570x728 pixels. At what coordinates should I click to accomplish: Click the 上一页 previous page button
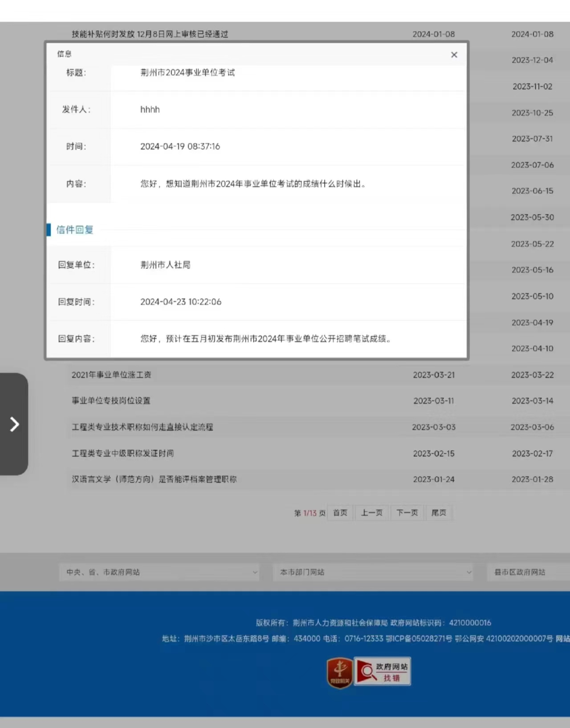click(x=372, y=512)
